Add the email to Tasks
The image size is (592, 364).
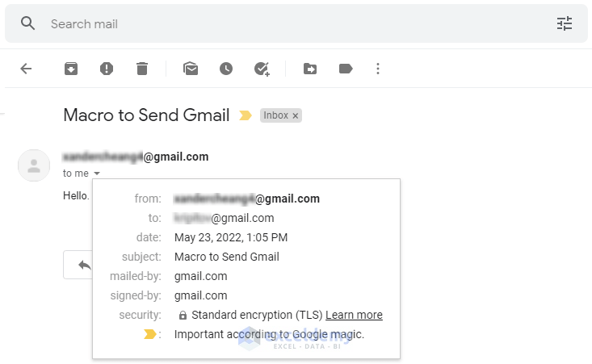(x=262, y=69)
